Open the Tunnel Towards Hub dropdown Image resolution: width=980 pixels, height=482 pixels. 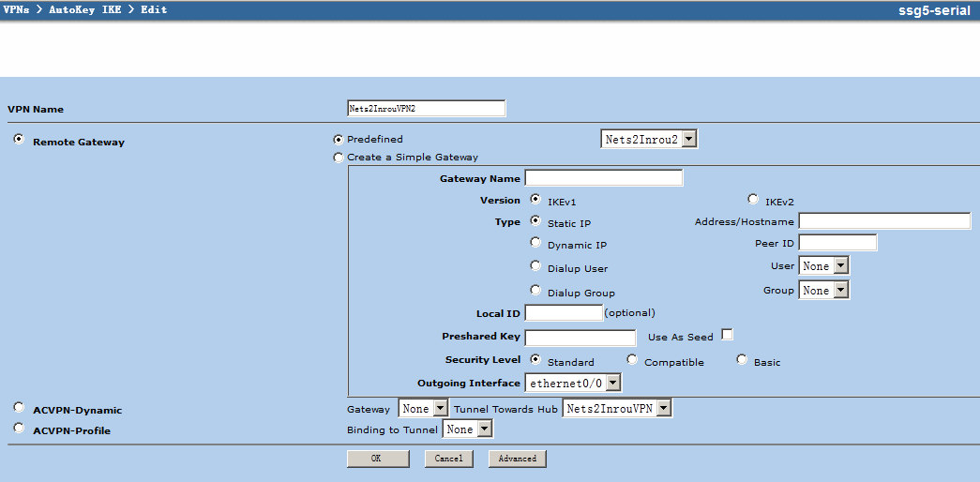617,409
